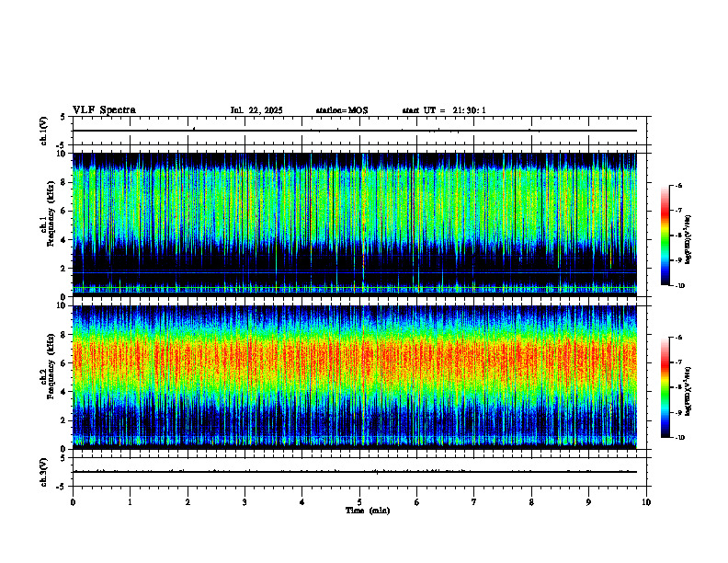Click the "start UT = 21:30:1" header text

(444, 110)
